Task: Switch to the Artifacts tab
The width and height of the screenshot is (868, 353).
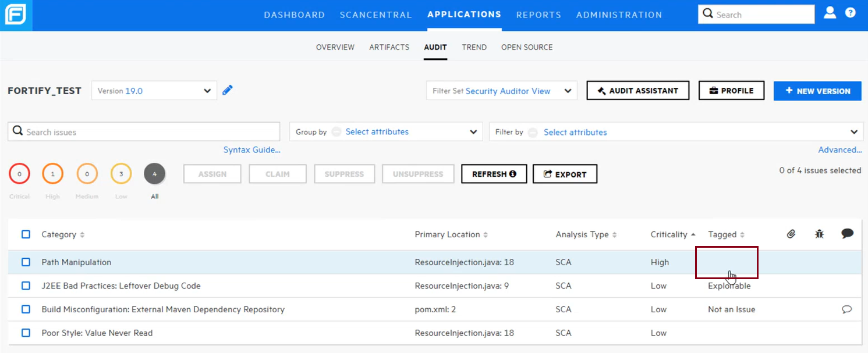Action: [389, 47]
